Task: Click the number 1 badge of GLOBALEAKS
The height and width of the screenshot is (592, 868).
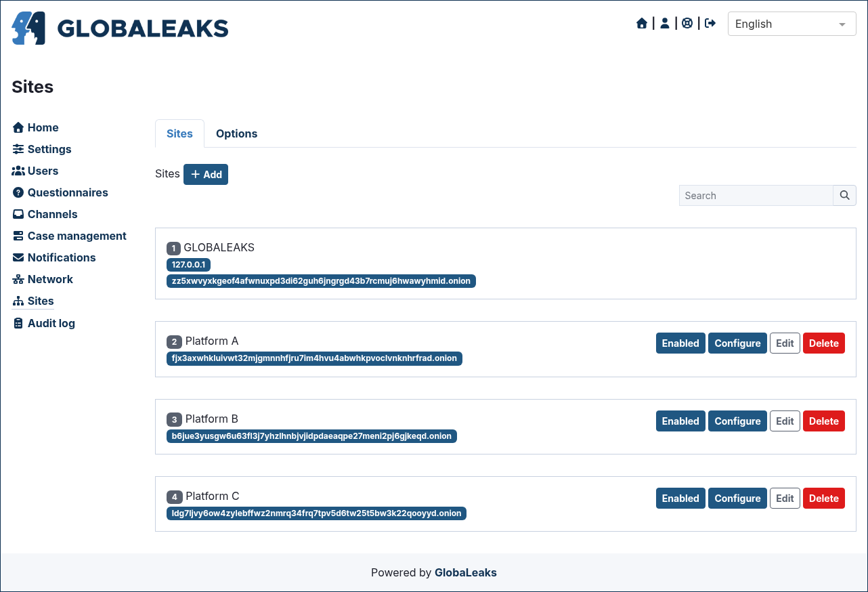Action: (x=173, y=248)
